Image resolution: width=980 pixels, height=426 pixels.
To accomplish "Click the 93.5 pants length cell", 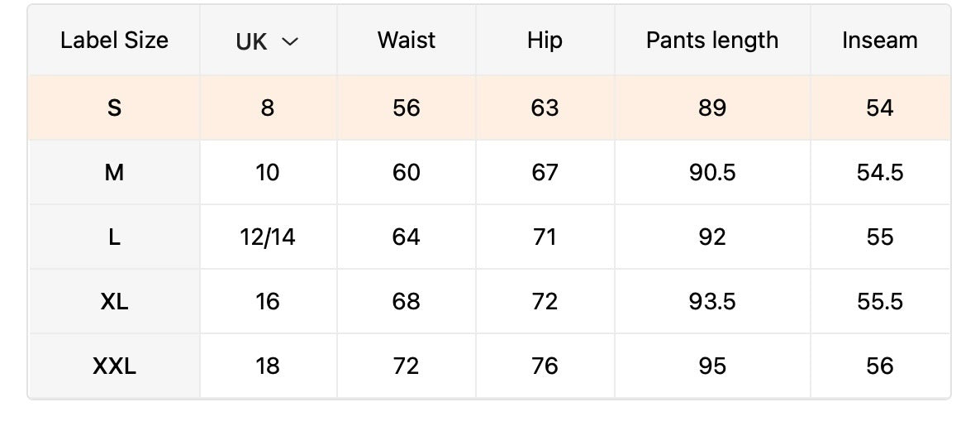I will click(711, 302).
